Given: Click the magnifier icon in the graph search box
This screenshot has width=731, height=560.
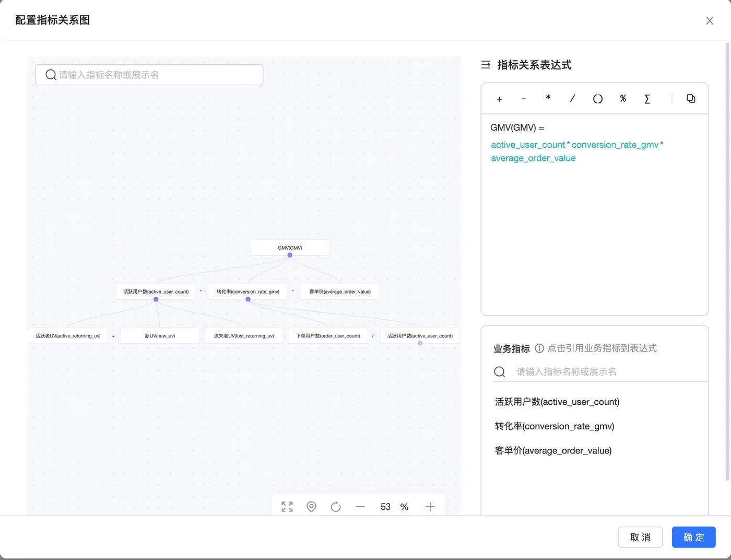Looking at the screenshot, I should point(51,75).
